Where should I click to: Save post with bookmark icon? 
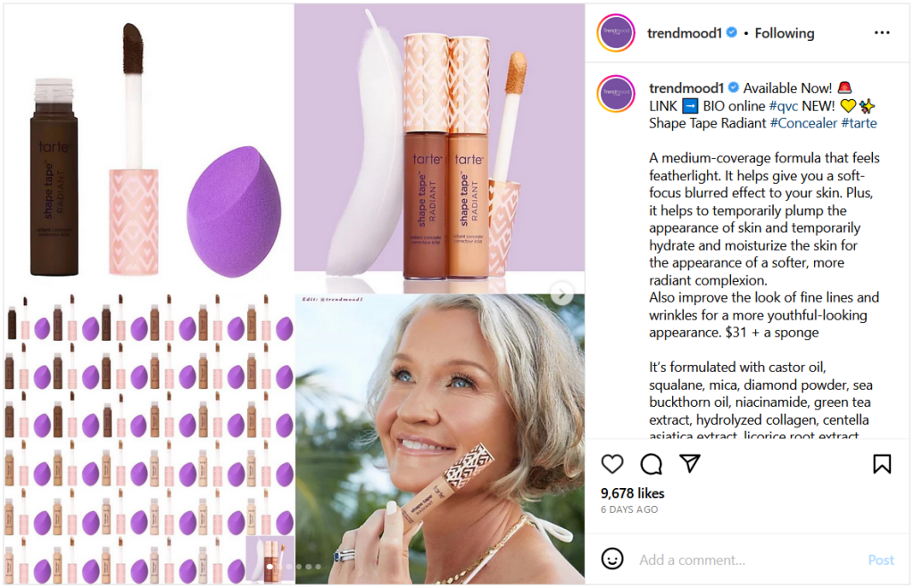(x=882, y=464)
